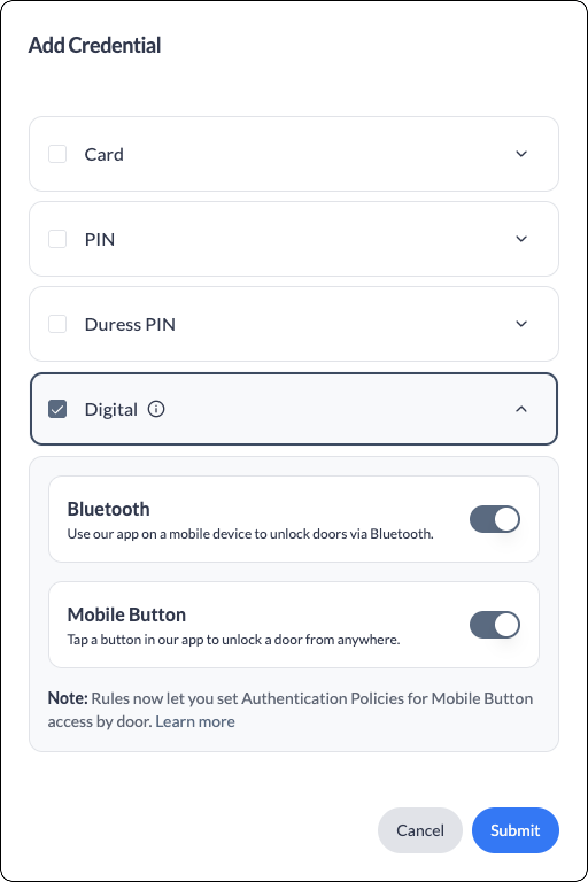Turn off the Bluetooth toggle
588x882 pixels.
coord(495,519)
